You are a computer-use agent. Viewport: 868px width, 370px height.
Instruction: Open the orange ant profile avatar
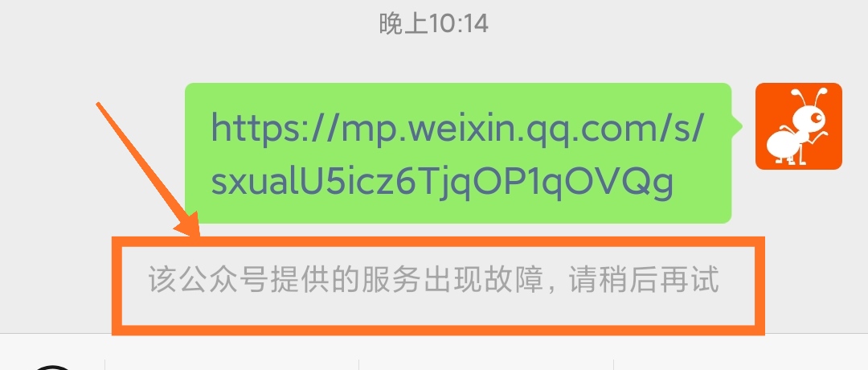click(x=798, y=125)
